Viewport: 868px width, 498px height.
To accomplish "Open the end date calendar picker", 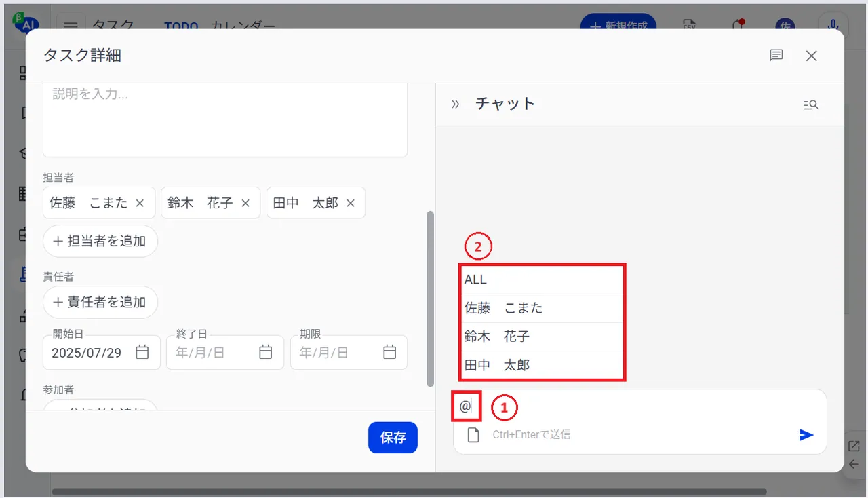I will click(x=266, y=352).
